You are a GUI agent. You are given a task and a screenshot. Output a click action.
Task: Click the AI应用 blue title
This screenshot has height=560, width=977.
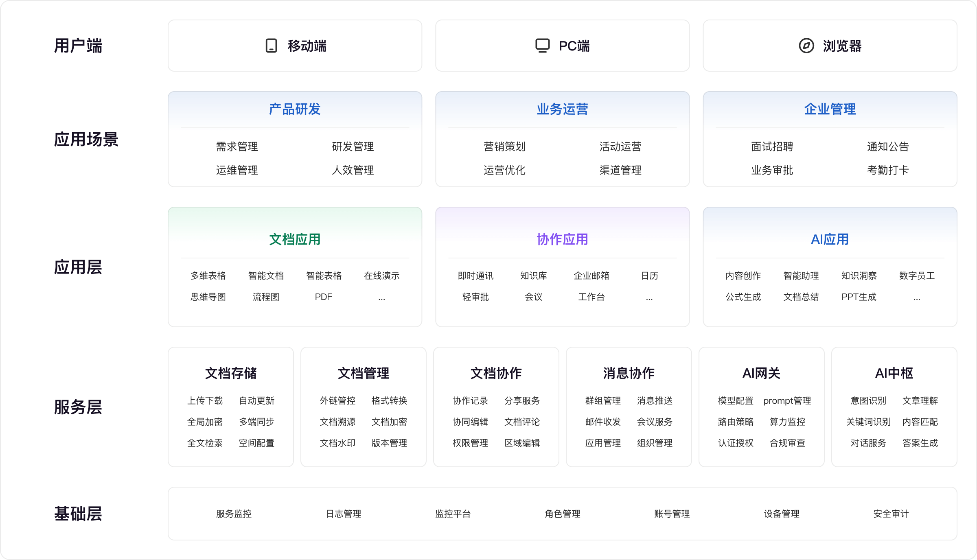(x=830, y=239)
